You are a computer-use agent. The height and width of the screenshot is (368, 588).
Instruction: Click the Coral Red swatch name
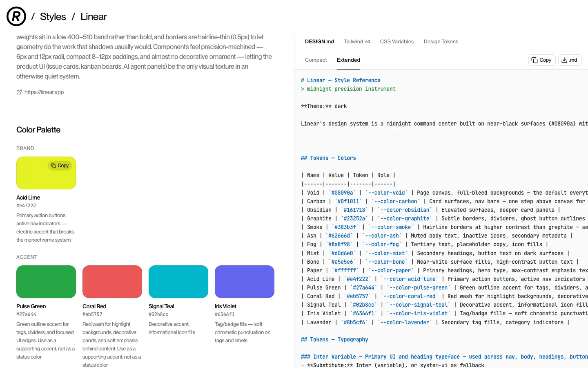pos(94,306)
